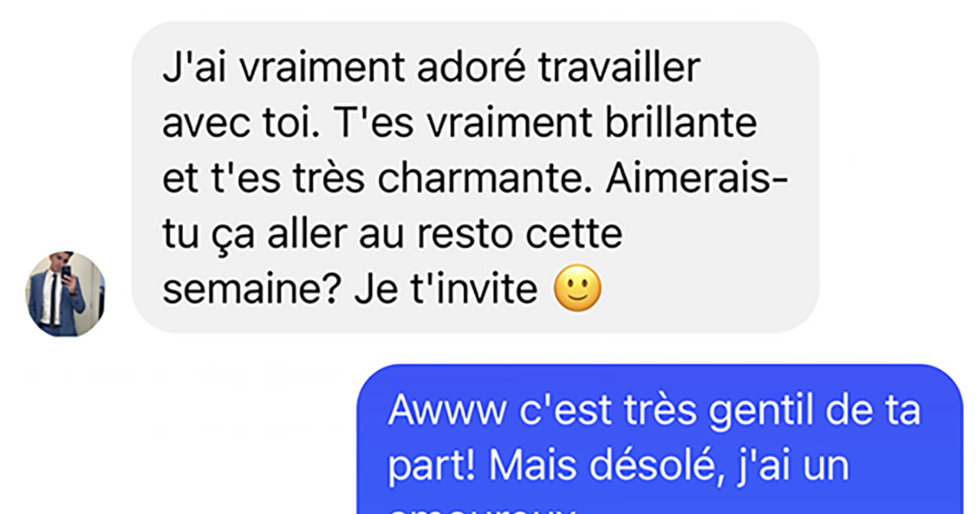This screenshot has width=980, height=514.
Task: Select the blue sent message bubble
Action: pyautogui.click(x=661, y=439)
